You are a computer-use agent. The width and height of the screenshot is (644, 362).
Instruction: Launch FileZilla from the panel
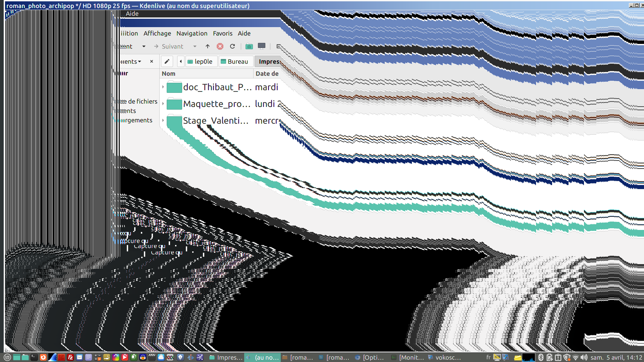[70, 357]
